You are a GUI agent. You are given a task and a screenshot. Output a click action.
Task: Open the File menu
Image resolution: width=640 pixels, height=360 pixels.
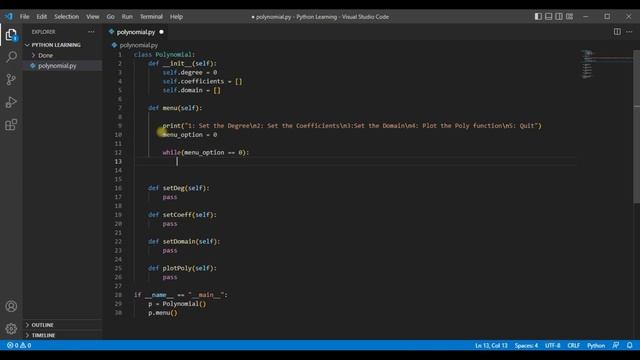click(x=24, y=17)
